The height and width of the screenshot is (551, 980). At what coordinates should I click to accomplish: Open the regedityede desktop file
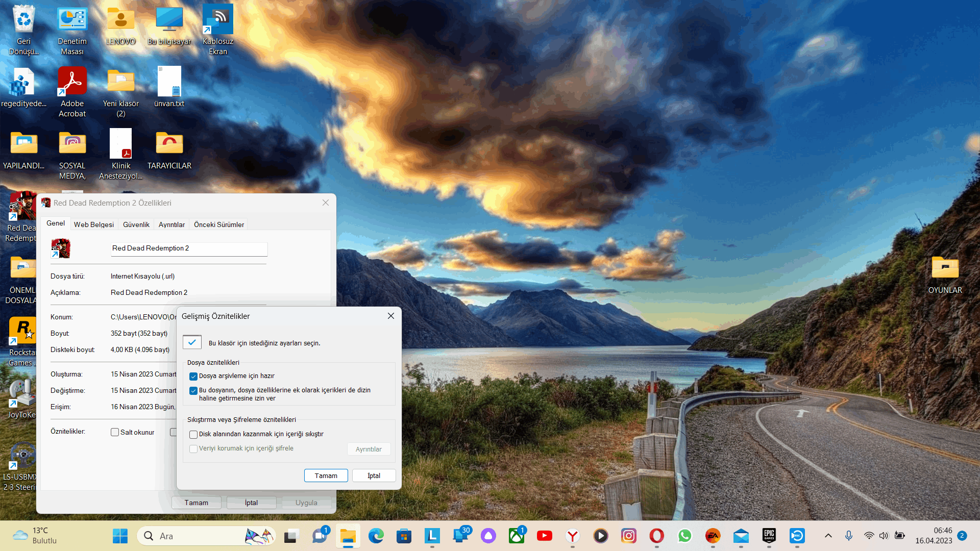point(24,87)
